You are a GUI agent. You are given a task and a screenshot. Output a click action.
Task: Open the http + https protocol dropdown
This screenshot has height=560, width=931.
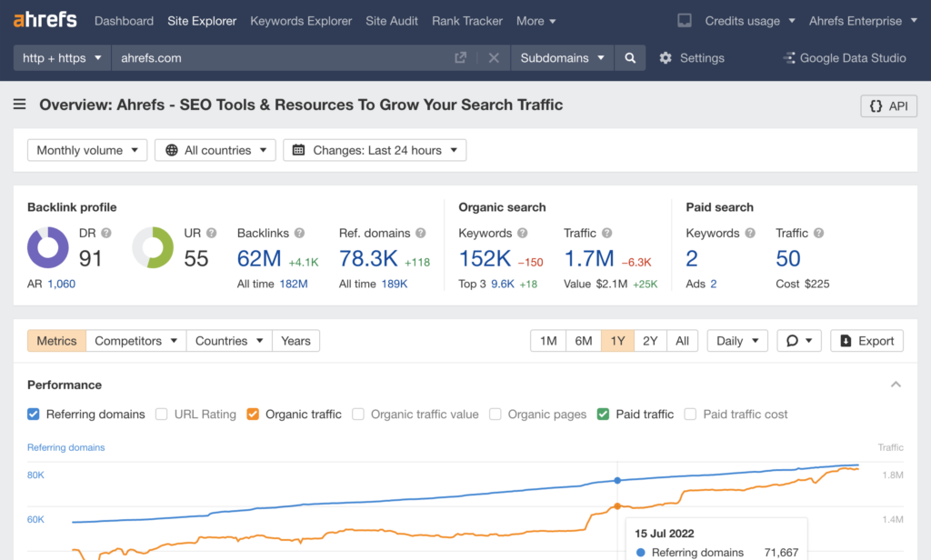tap(62, 57)
